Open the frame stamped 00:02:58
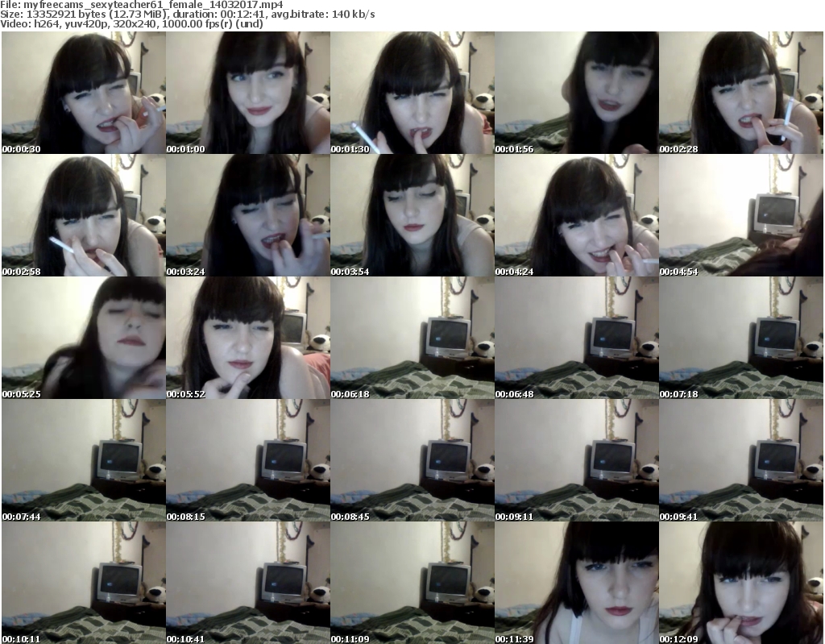 point(84,215)
